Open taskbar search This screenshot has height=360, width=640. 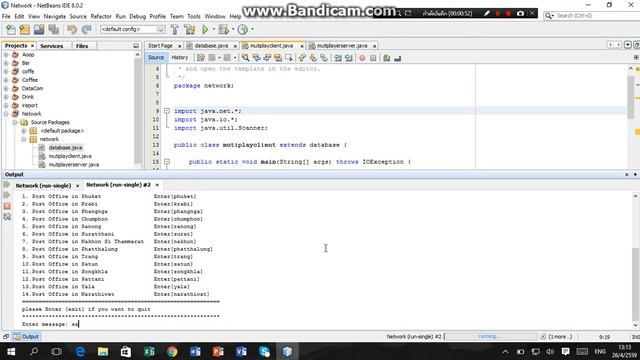pyautogui.click(x=34, y=351)
